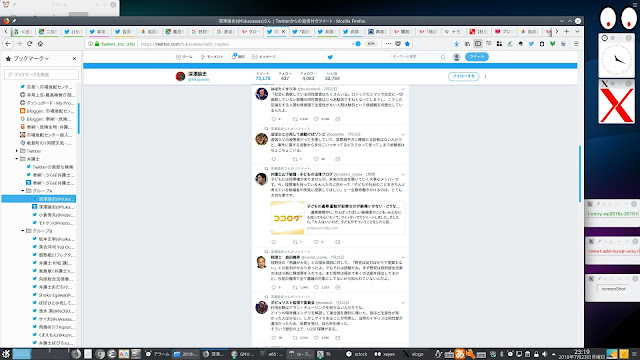Screen dimensions: 640x360
Task: Close the bookmarks sidebar
Action: pos(74,59)
